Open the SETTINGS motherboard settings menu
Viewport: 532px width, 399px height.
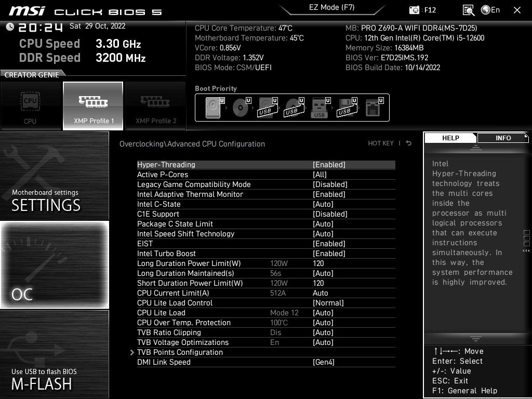(54, 176)
